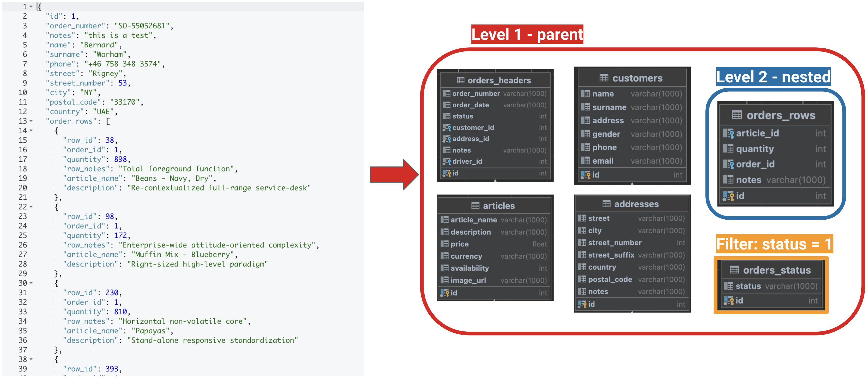
Task: Click the quantity value 898
Action: 120,159
